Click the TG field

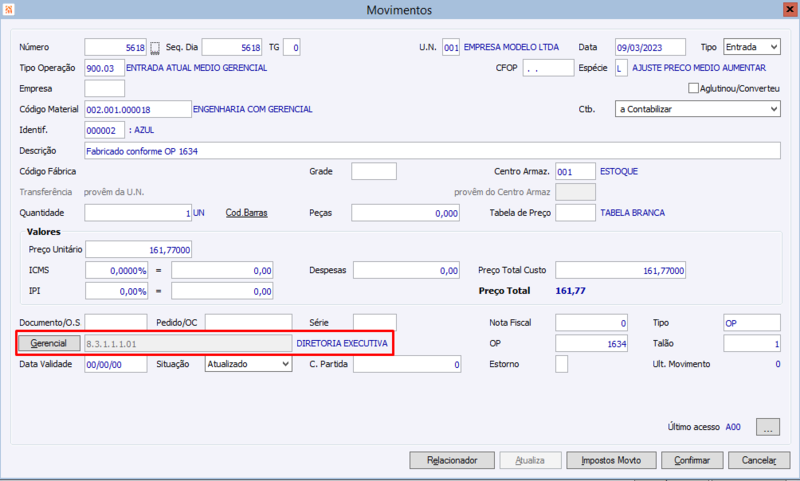click(x=291, y=47)
